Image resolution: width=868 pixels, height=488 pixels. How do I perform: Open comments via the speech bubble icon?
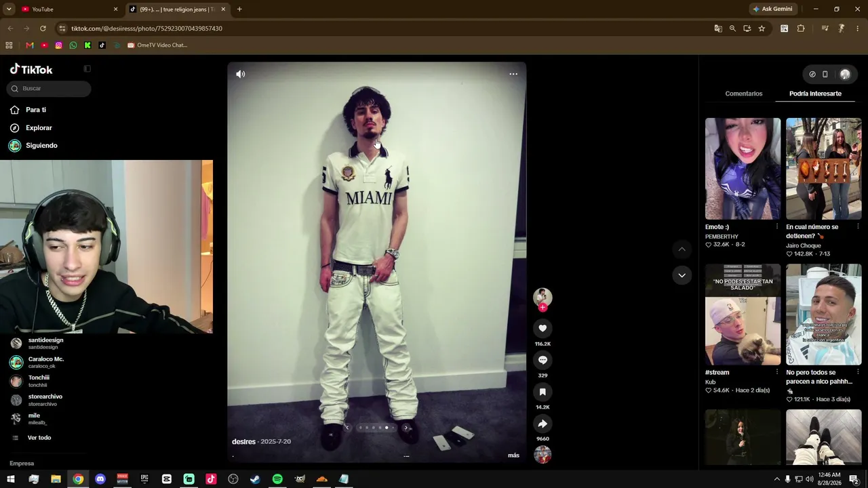click(x=542, y=360)
